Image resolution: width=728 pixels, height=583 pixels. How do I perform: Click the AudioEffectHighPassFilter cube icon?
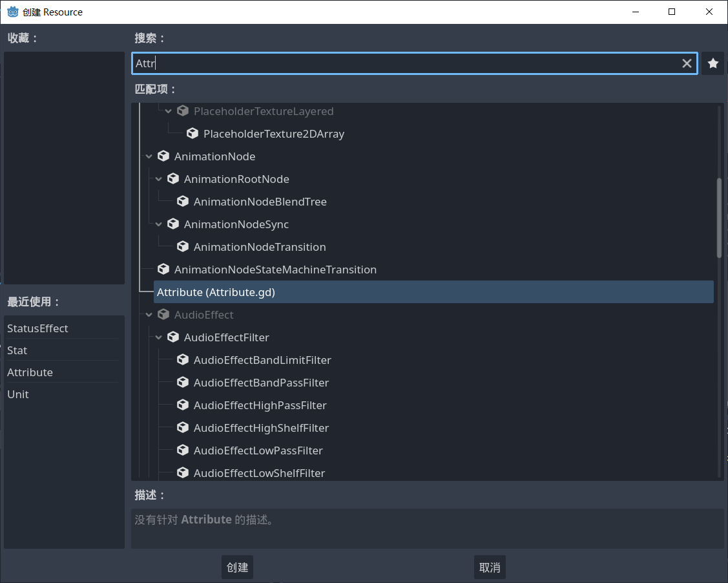(183, 405)
